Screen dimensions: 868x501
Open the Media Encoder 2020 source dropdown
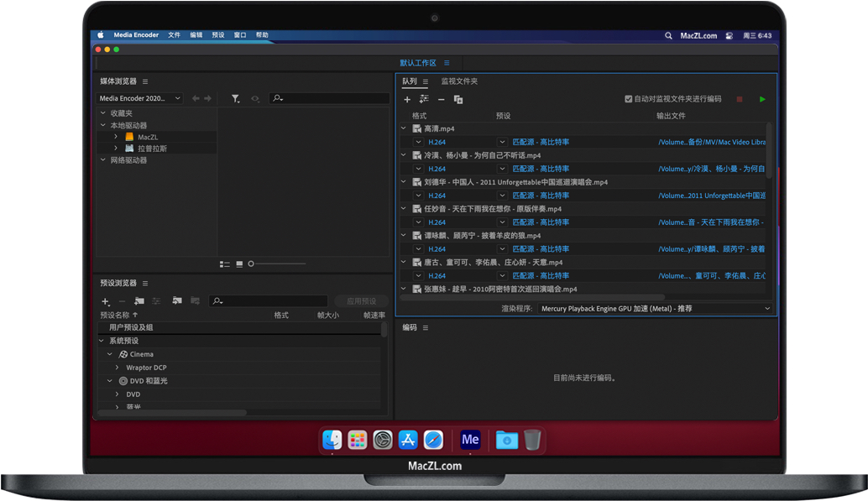(x=139, y=98)
